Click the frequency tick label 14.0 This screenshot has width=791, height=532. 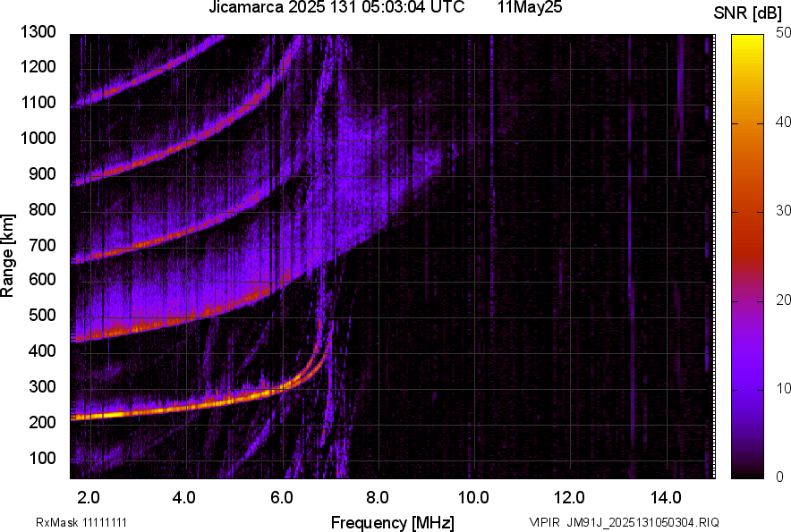[666, 498]
